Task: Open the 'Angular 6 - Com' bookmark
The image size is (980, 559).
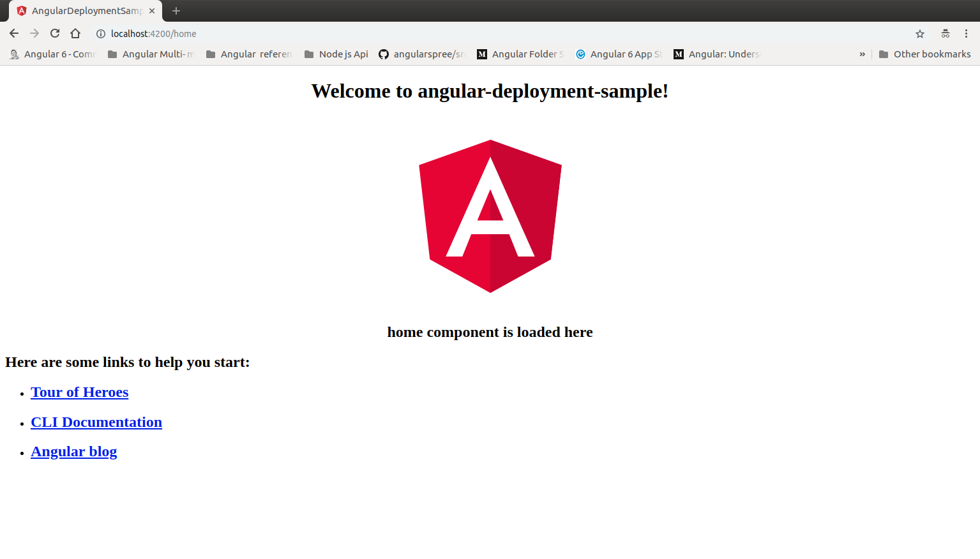Action: pyautogui.click(x=53, y=54)
